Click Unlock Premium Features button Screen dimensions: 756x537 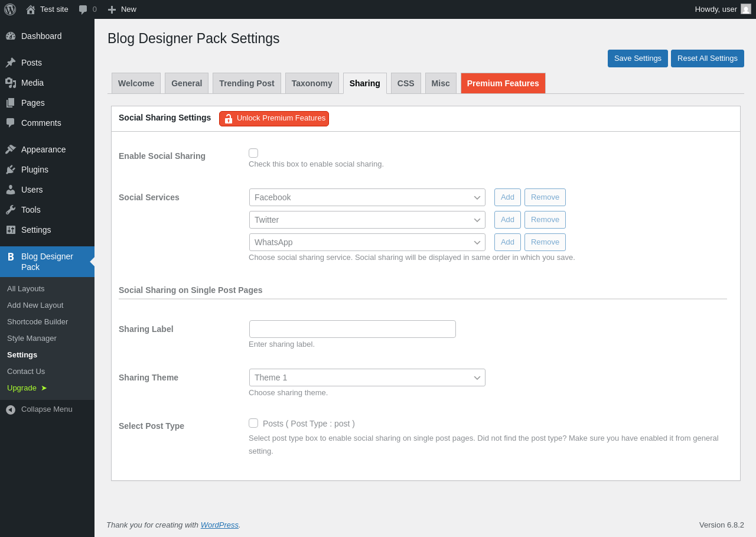[274, 119]
